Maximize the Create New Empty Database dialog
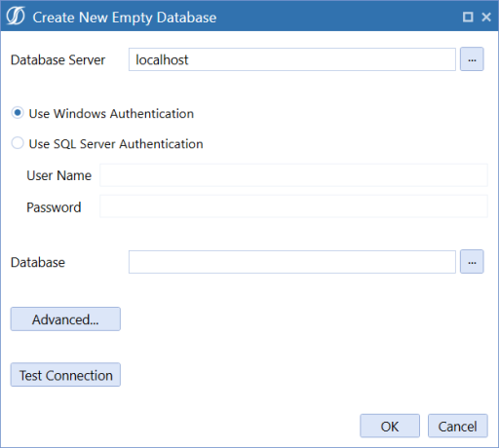This screenshot has height=448, width=499. pyautogui.click(x=468, y=17)
